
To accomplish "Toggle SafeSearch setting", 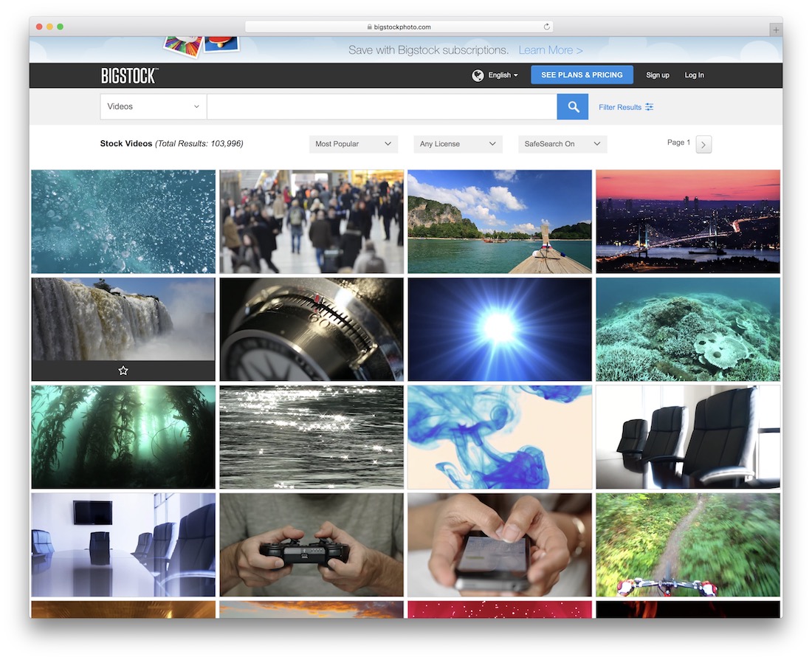I will click(562, 144).
